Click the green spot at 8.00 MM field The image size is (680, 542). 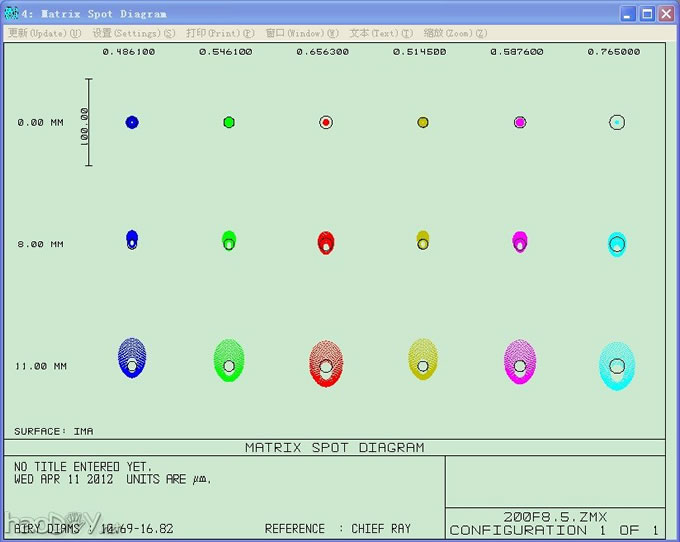(x=229, y=241)
